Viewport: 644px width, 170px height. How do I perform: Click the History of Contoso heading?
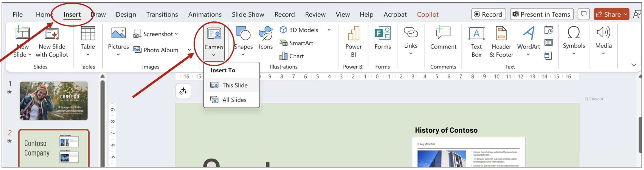446,130
